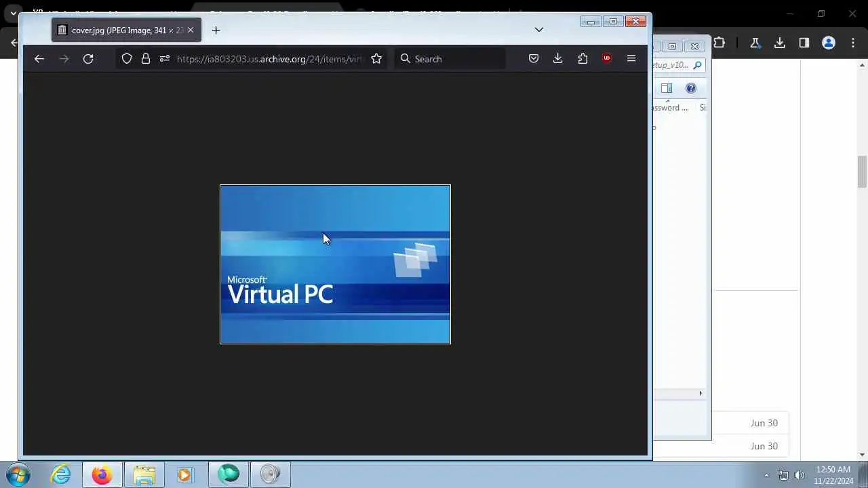Open tracking protection shield in Firefox
The width and height of the screenshot is (868, 488).
click(127, 59)
